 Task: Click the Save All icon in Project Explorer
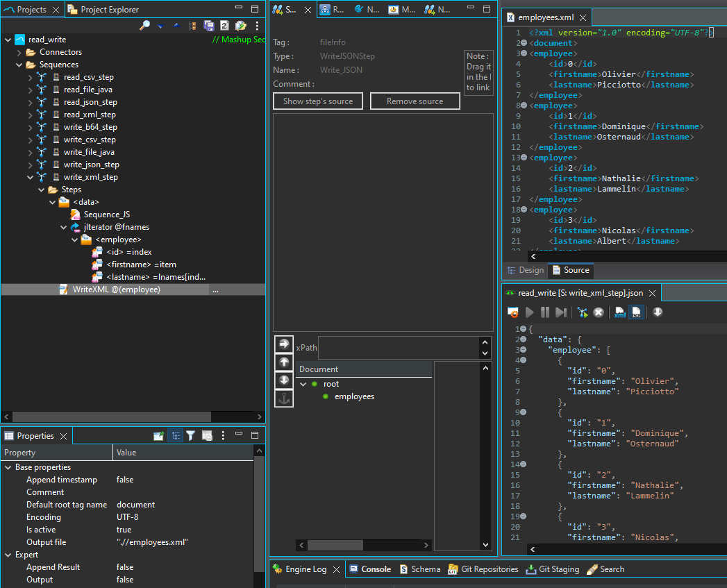pos(208,26)
